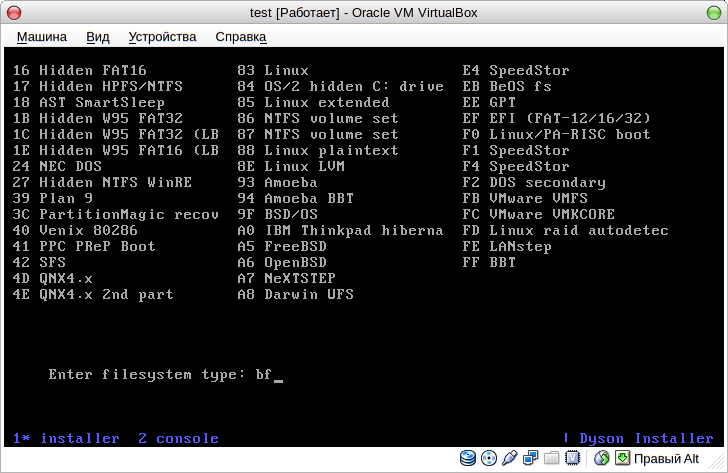Click '94 Amoeba BBT' entry
The image size is (728, 473).
(x=295, y=198)
